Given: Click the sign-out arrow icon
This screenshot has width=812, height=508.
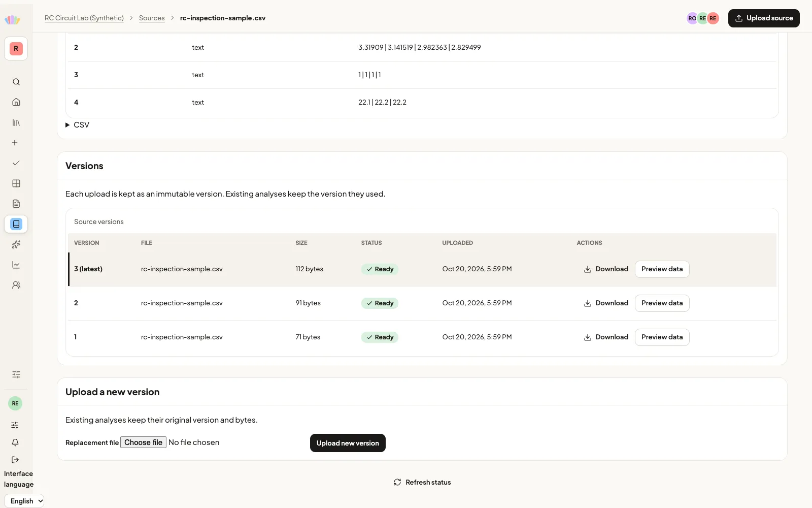Looking at the screenshot, I should coord(15,460).
